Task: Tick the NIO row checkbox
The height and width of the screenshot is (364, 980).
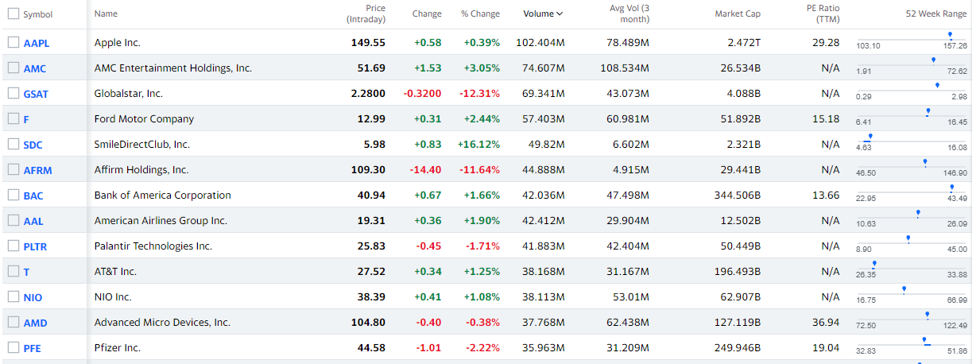Action: tap(14, 296)
